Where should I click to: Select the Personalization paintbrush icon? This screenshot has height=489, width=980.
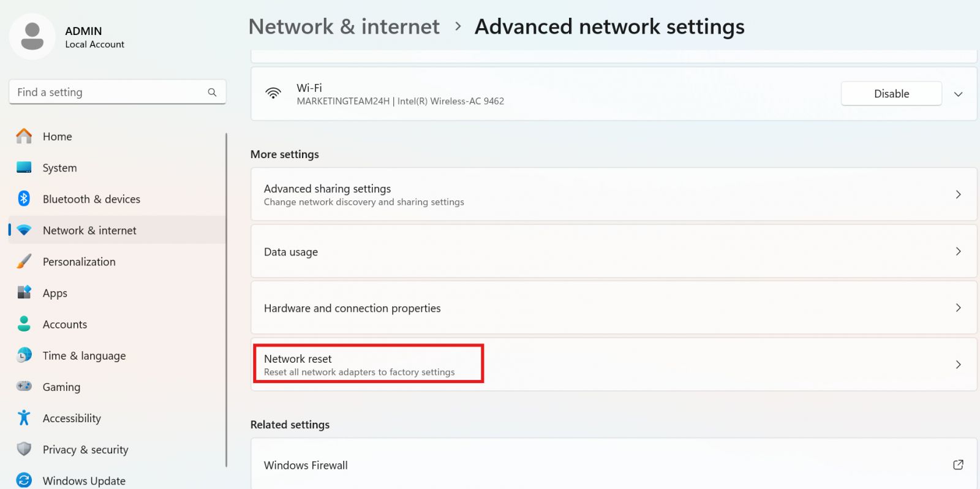point(23,261)
